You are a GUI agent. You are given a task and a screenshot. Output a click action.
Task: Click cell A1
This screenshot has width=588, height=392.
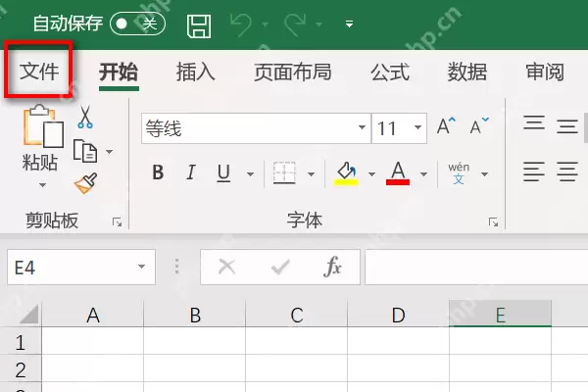(x=93, y=341)
